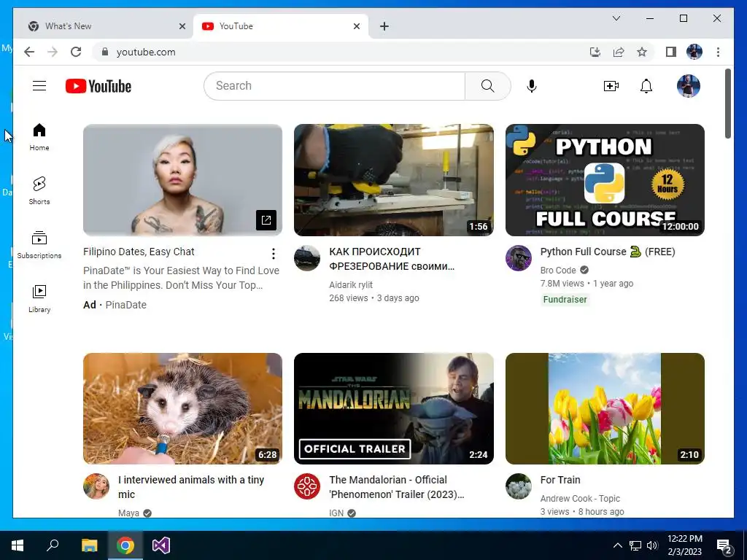Screen dimensions: 747x560
Task: Click the Aidarik rylit channel avatar
Action: point(307,258)
